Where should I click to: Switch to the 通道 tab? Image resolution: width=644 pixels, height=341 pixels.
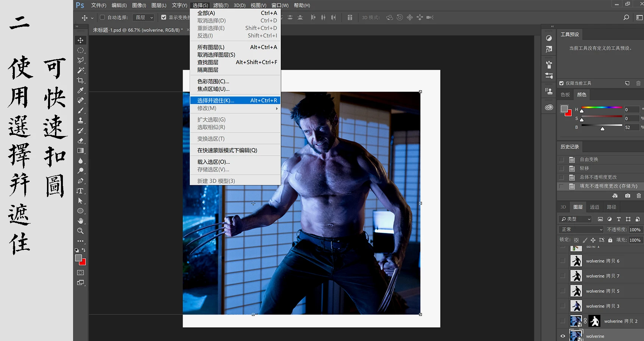click(594, 207)
